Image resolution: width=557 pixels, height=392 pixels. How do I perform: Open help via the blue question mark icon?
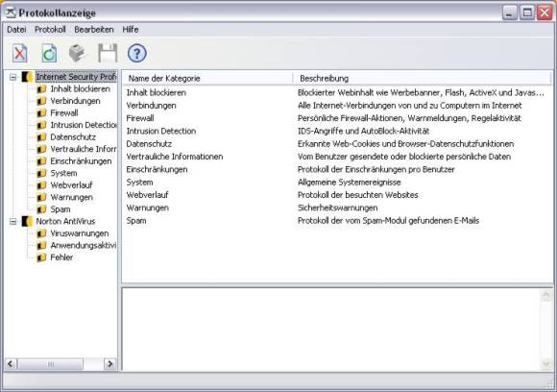[137, 53]
